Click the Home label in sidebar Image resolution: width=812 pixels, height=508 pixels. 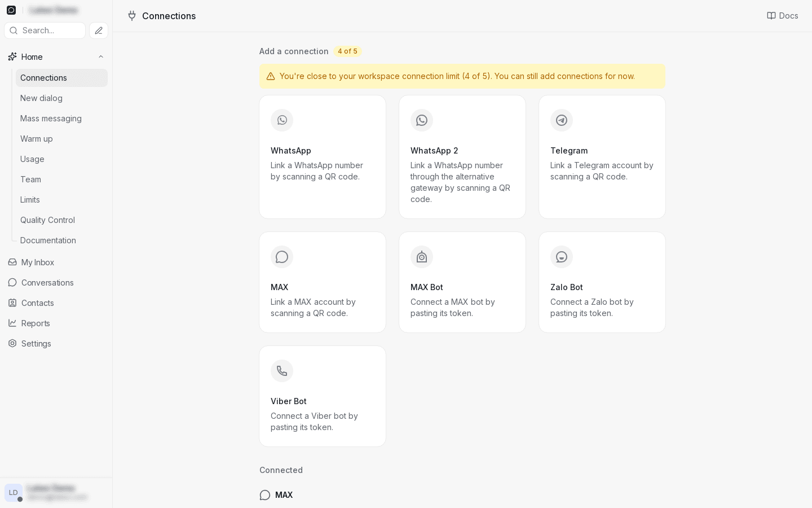pyautogui.click(x=32, y=56)
